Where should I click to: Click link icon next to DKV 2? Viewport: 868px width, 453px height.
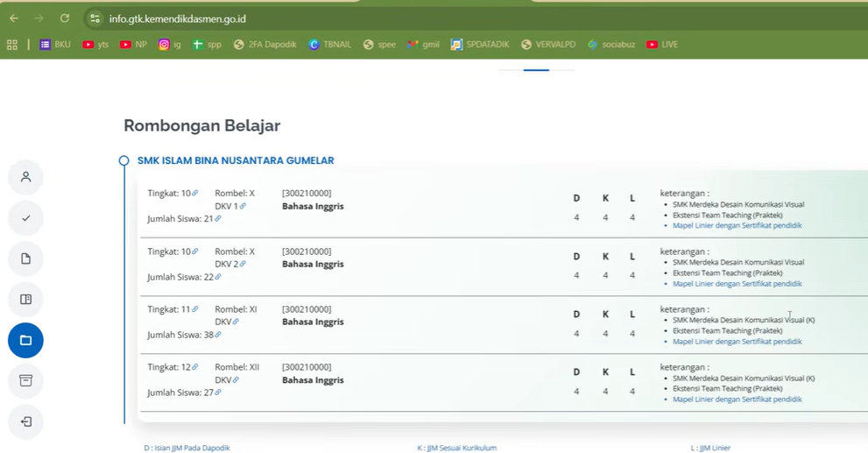pyautogui.click(x=243, y=264)
